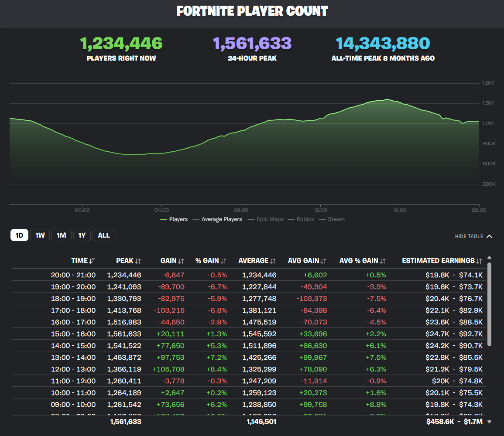
Task: Click the table scrollbar down arrow
Action: click(489, 422)
